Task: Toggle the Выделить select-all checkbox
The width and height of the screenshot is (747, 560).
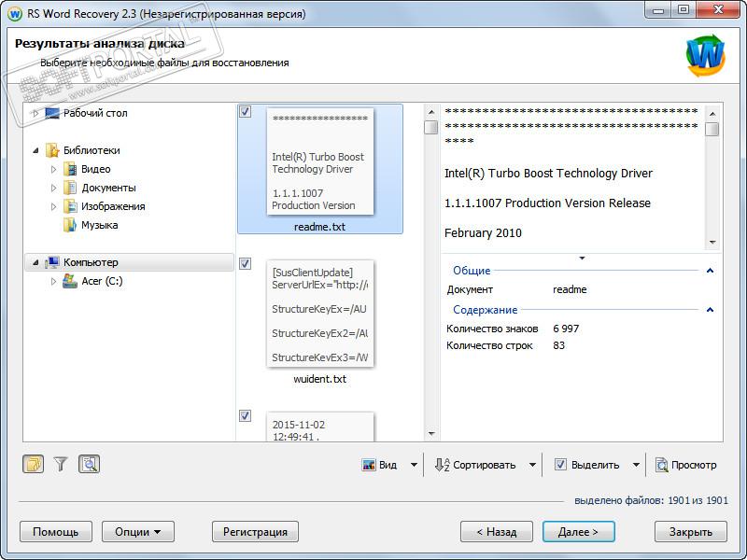Action: (x=561, y=465)
